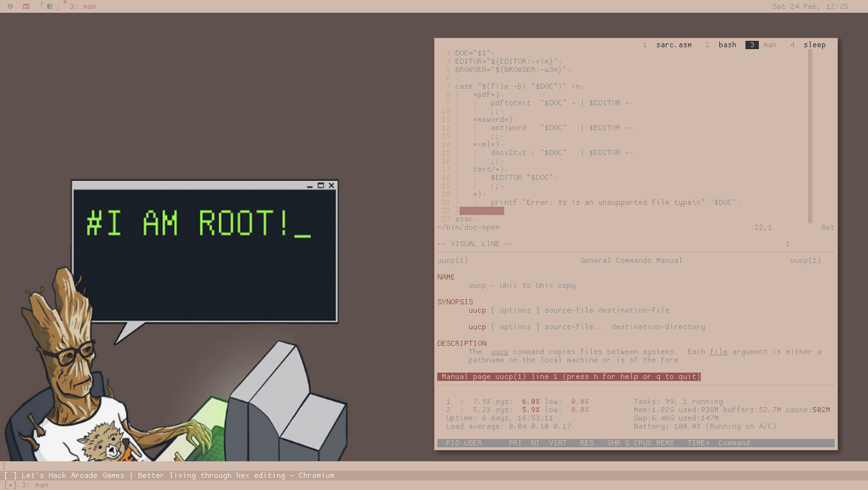Click the '$EDITOR "$DOC"' line 18 in vim
The image size is (868, 490).
click(524, 177)
